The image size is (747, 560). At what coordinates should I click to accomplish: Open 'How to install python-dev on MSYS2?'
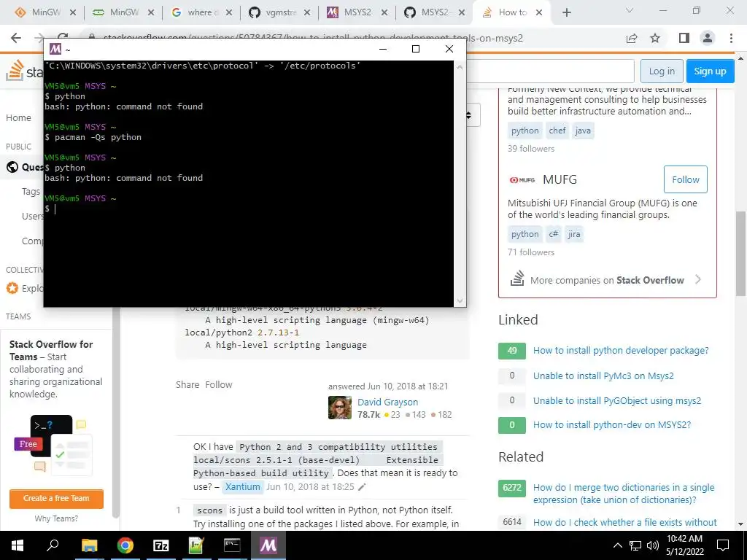(x=612, y=425)
